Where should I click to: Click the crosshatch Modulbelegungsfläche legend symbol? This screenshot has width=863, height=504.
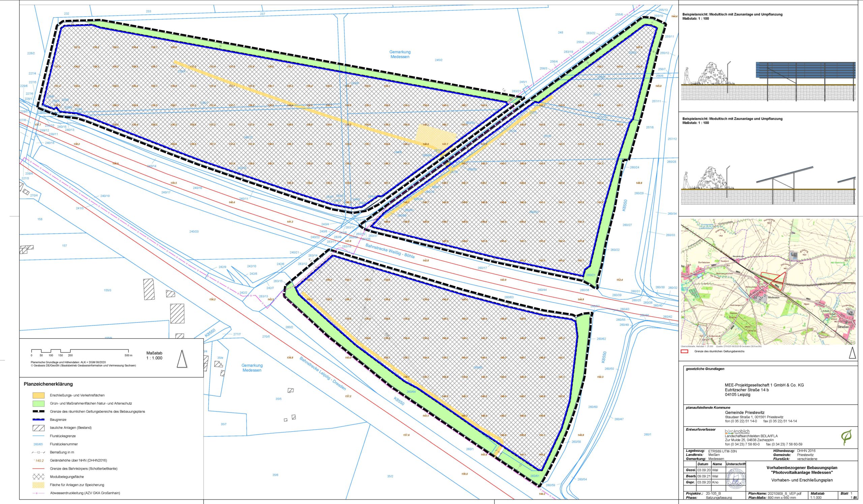(39, 477)
